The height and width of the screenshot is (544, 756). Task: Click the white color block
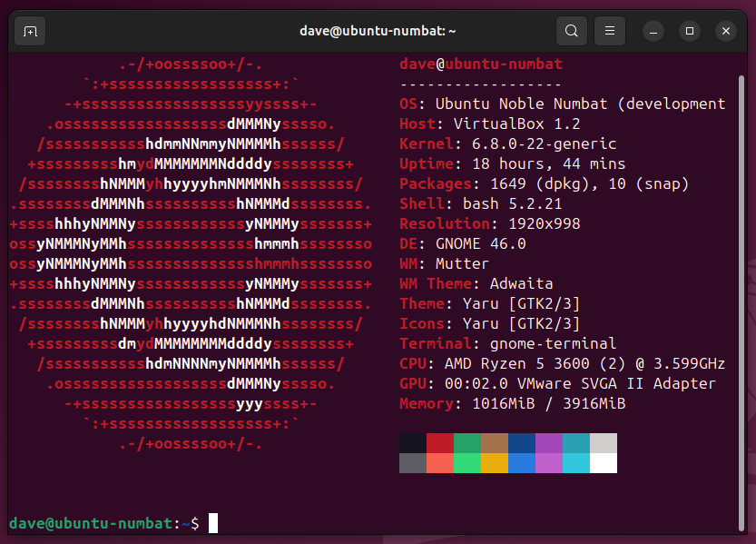[x=604, y=463]
